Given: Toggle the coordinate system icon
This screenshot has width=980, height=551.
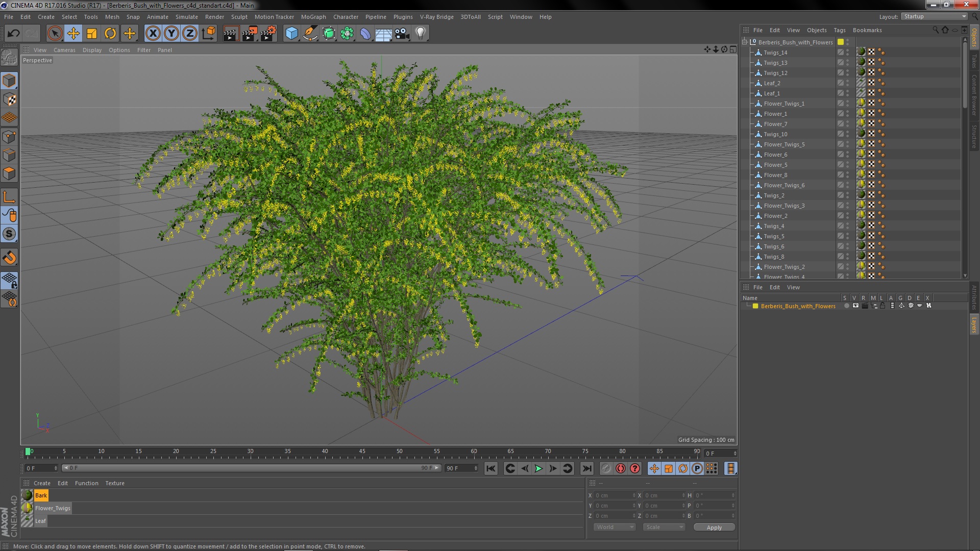Looking at the screenshot, I should tap(209, 34).
